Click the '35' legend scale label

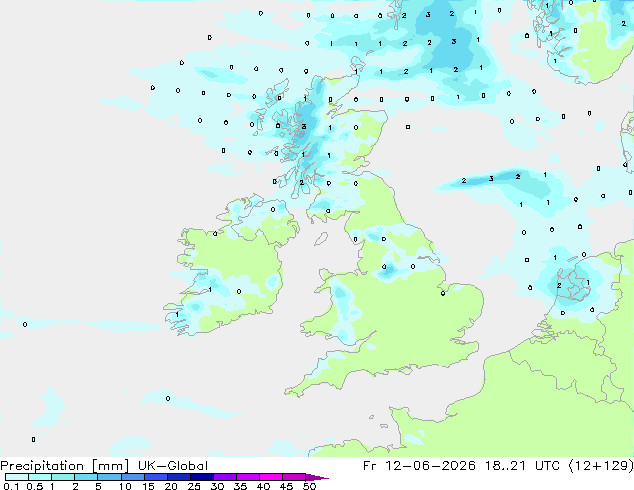tap(240, 486)
